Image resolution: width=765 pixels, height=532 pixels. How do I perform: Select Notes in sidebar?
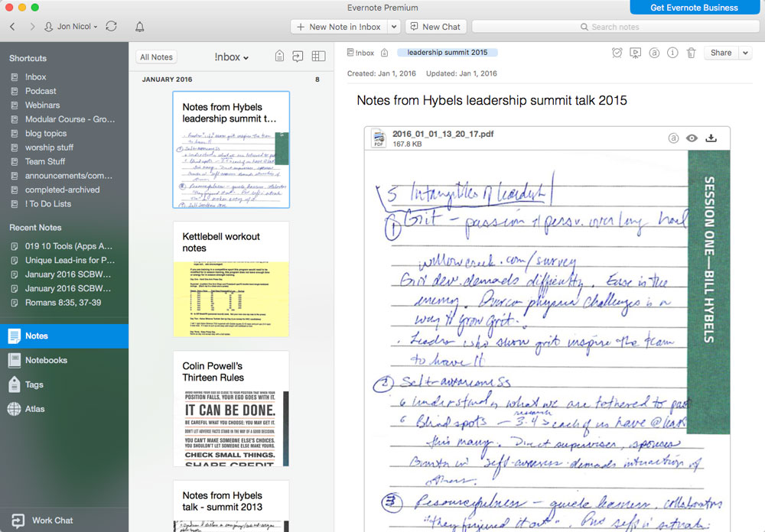[64, 336]
